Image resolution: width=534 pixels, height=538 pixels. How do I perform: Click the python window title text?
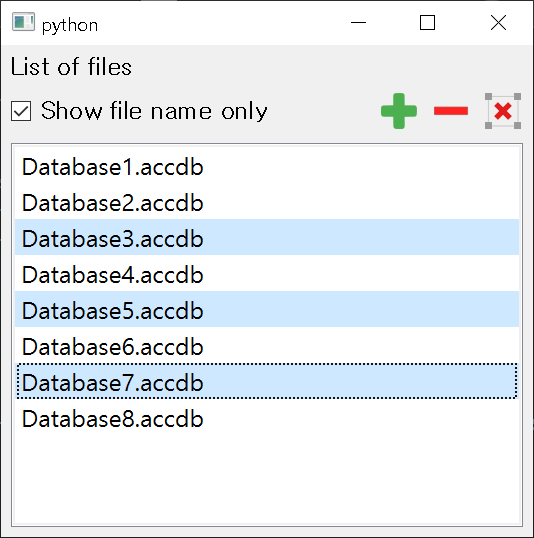(70, 26)
